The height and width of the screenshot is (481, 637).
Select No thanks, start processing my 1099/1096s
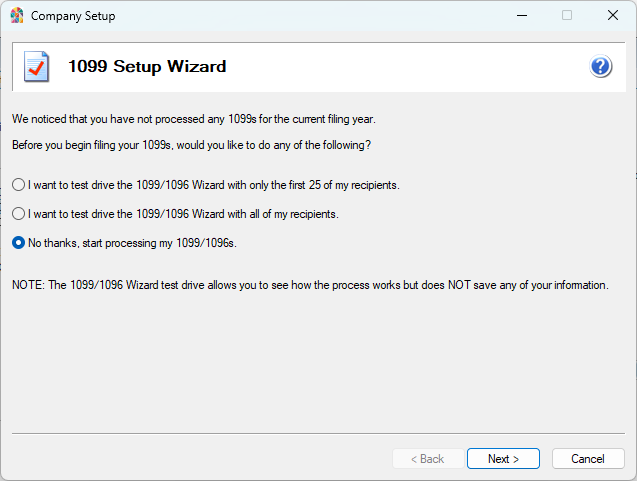click(18, 243)
